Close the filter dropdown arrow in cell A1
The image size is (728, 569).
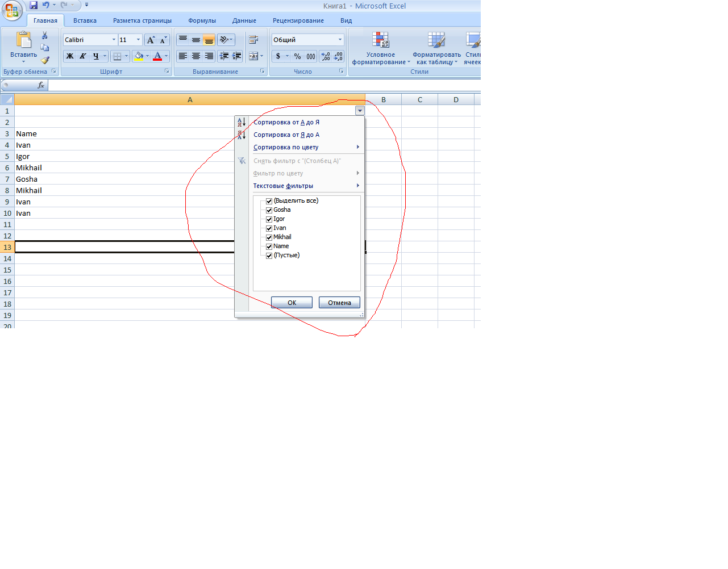(x=360, y=111)
